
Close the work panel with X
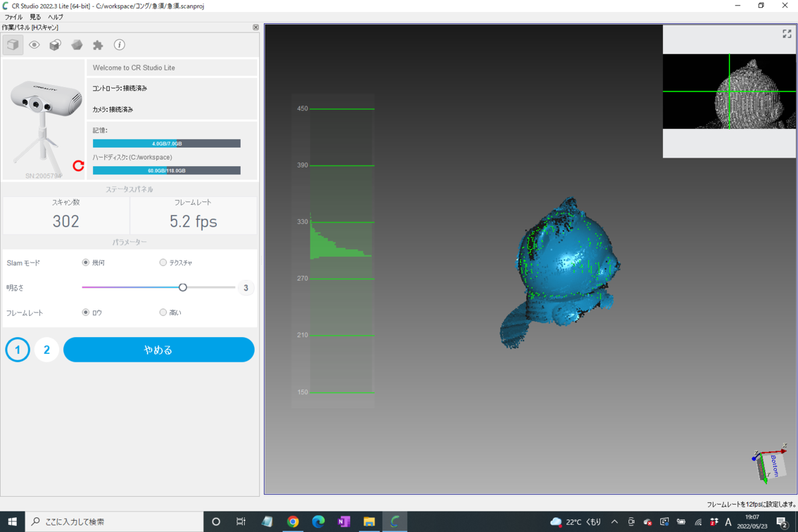(x=256, y=27)
